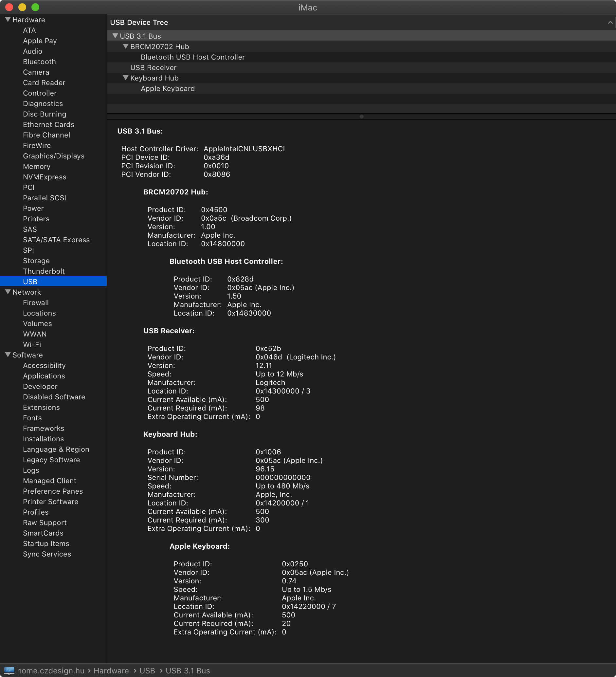Select ATA in the sidebar
The width and height of the screenshot is (616, 677).
pyautogui.click(x=29, y=30)
